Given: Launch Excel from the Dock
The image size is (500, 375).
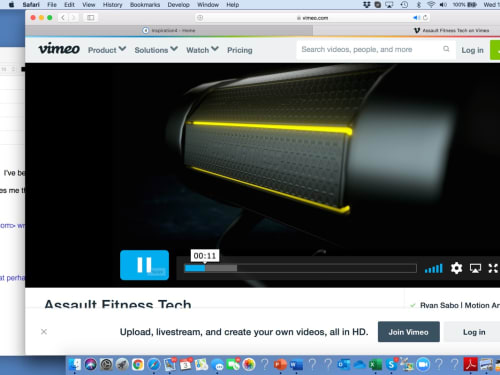Looking at the screenshot, I should click(x=375, y=364).
